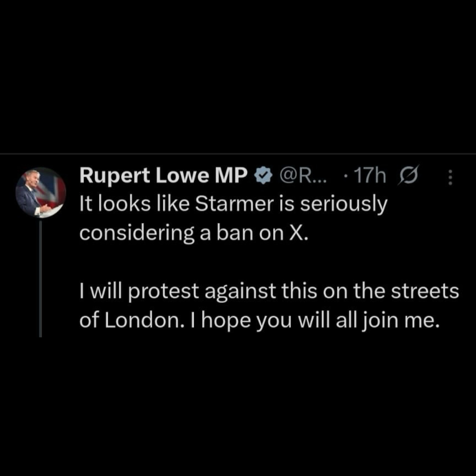The image size is (476, 476).
Task: Click the "considering a ban on X" line
Action: (194, 233)
